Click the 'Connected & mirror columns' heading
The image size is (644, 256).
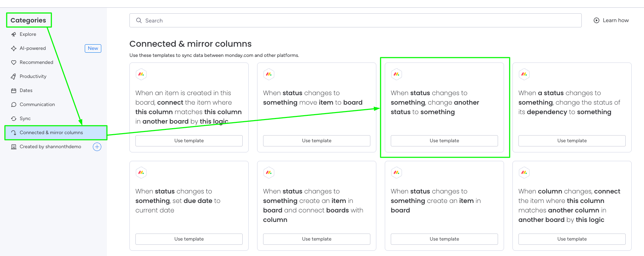pyautogui.click(x=191, y=44)
